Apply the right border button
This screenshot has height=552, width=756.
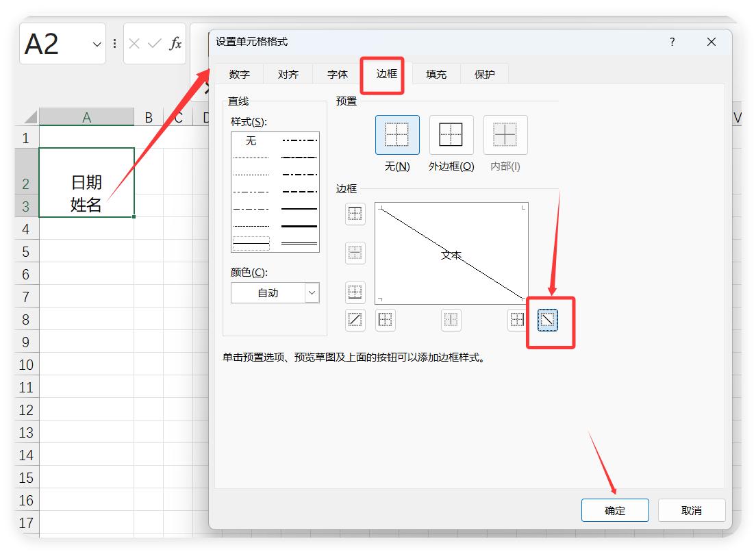pos(517,320)
